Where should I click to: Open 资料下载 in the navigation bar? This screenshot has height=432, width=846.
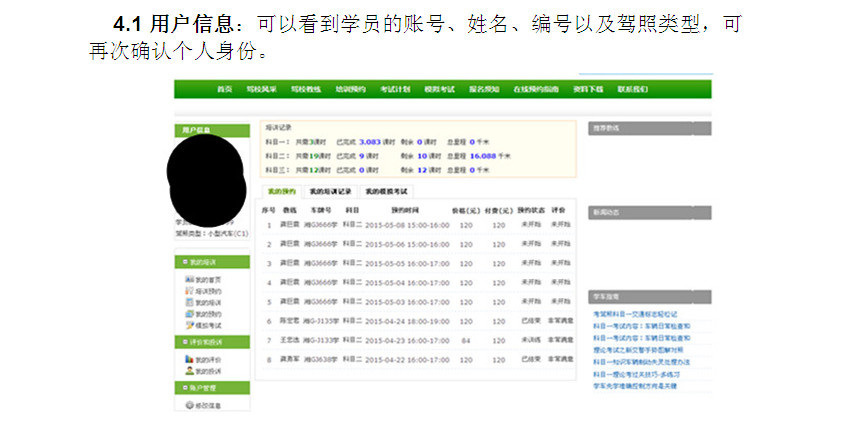tap(588, 89)
